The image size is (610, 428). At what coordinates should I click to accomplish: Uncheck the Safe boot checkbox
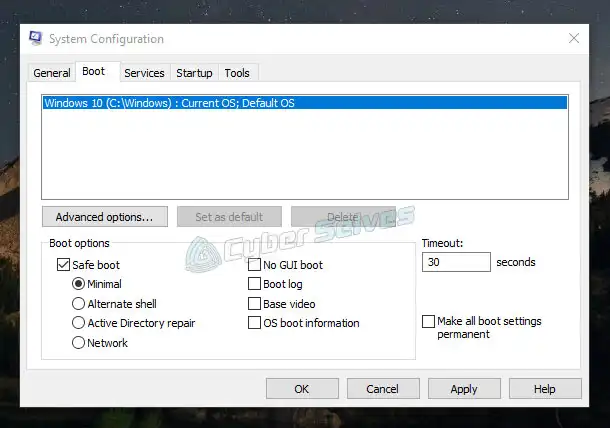tap(63, 265)
